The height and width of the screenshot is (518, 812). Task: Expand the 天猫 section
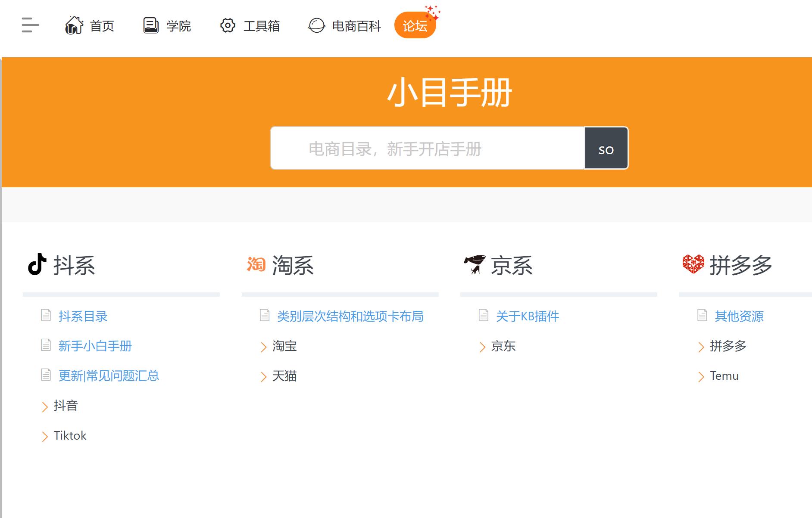(x=284, y=376)
